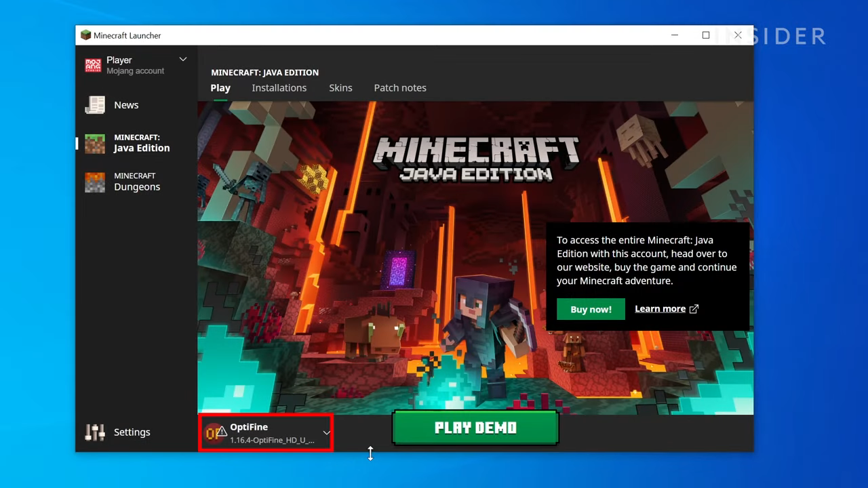The width and height of the screenshot is (868, 488).
Task: Click the 'MINECRAFT: JAVA EDITION' header text
Action: click(264, 73)
